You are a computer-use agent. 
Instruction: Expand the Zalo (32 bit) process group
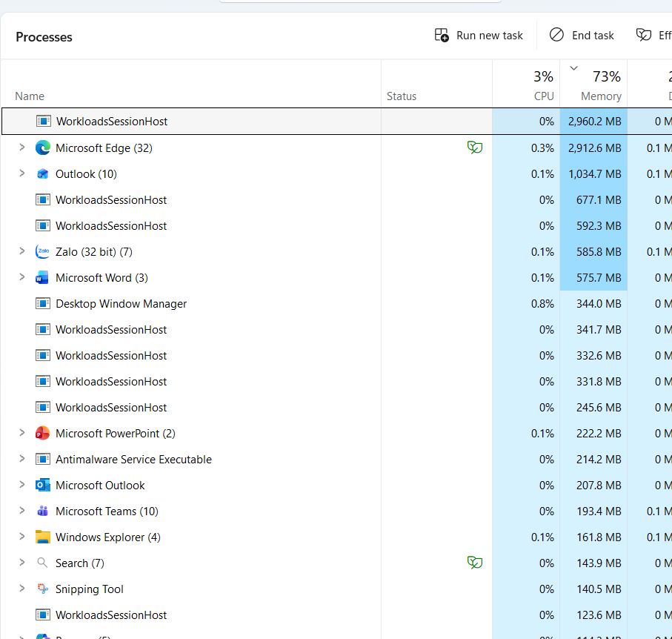coord(22,251)
